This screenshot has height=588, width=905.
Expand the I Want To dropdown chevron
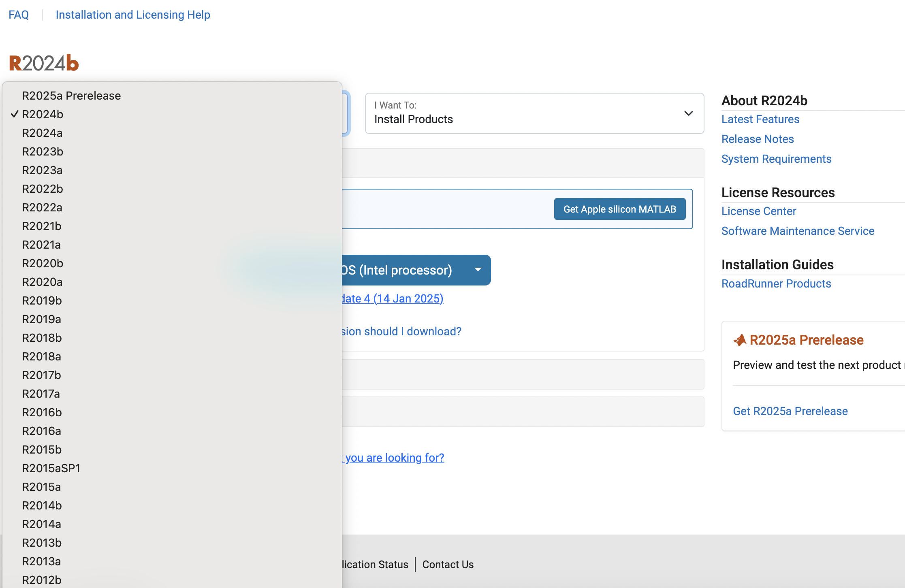coord(688,113)
